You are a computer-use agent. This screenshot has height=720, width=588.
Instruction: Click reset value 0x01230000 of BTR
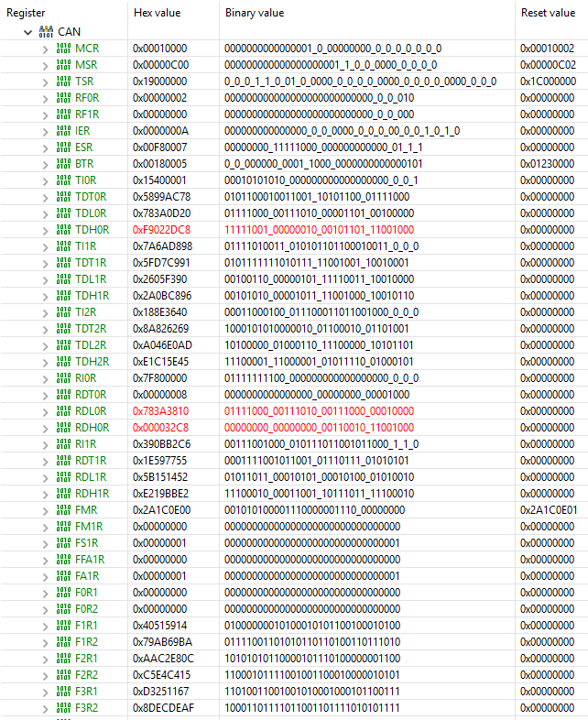point(547,164)
